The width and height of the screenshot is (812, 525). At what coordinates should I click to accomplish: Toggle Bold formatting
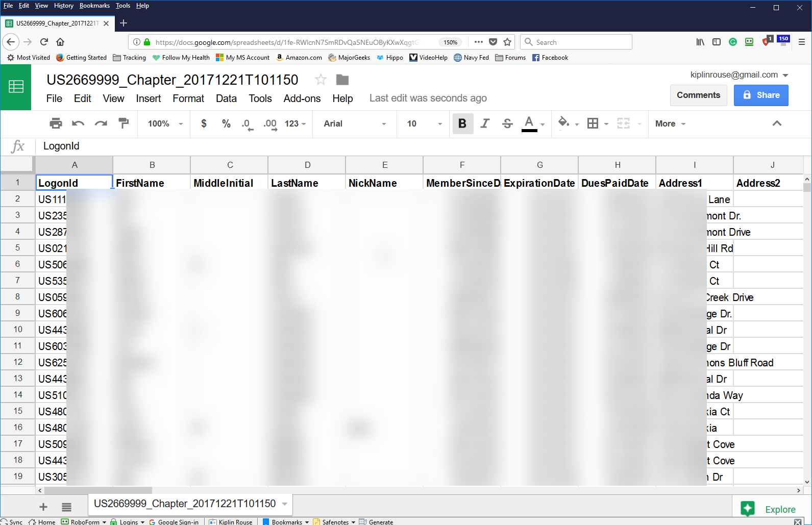click(x=462, y=123)
